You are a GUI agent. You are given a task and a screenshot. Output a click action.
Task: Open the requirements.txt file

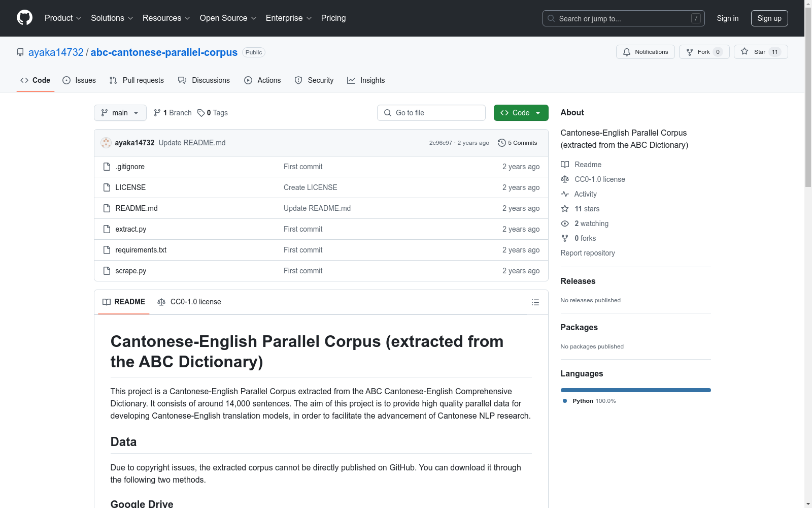(141, 250)
